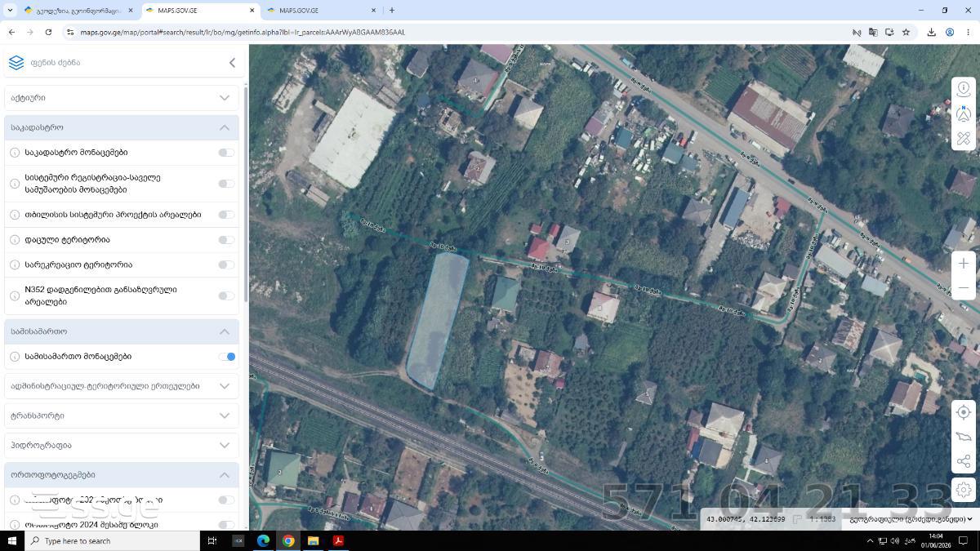Enable თბილისის სისტემური პროექტის არეალები layer
The image size is (980, 551).
coord(226,215)
